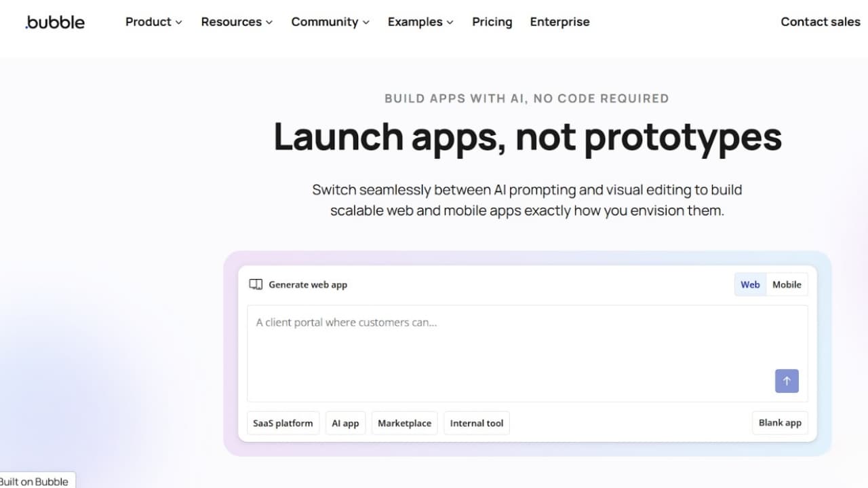The image size is (868, 488).
Task: Open the Enterprise page
Action: point(560,22)
